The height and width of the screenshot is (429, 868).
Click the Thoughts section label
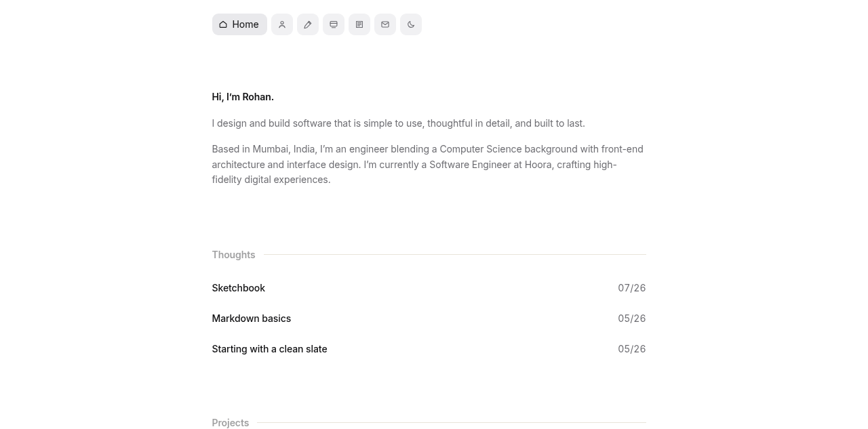233,255
